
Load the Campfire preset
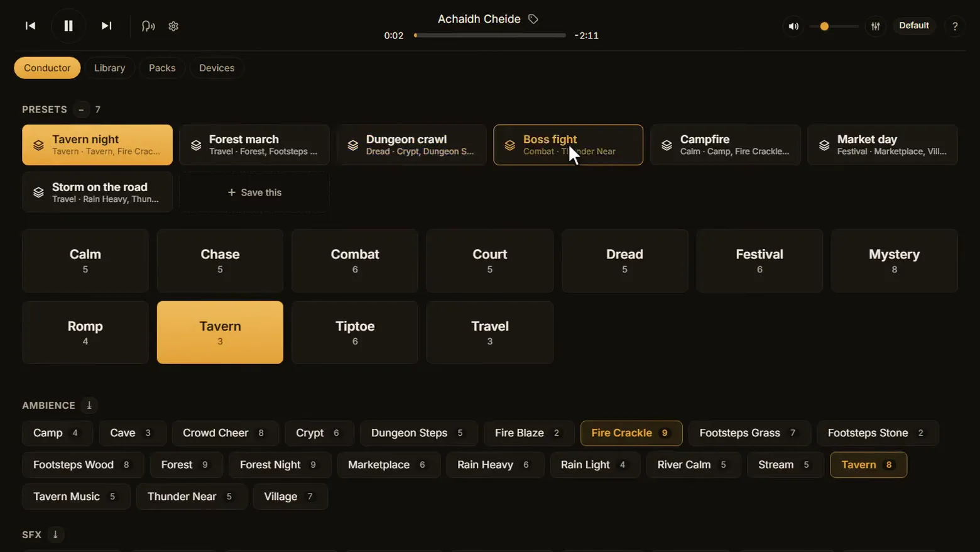pyautogui.click(x=726, y=145)
